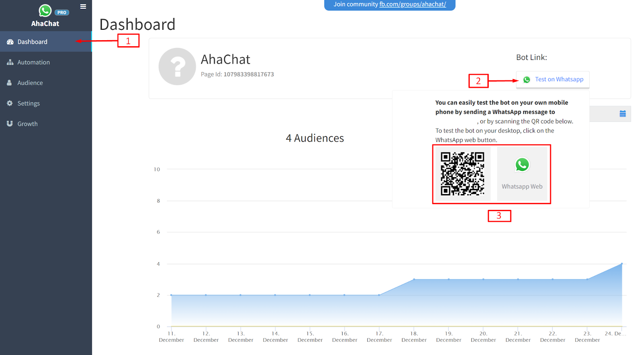This screenshot has height=355, width=644.
Task: Click the last chart data point at 4
Action: click(622, 264)
